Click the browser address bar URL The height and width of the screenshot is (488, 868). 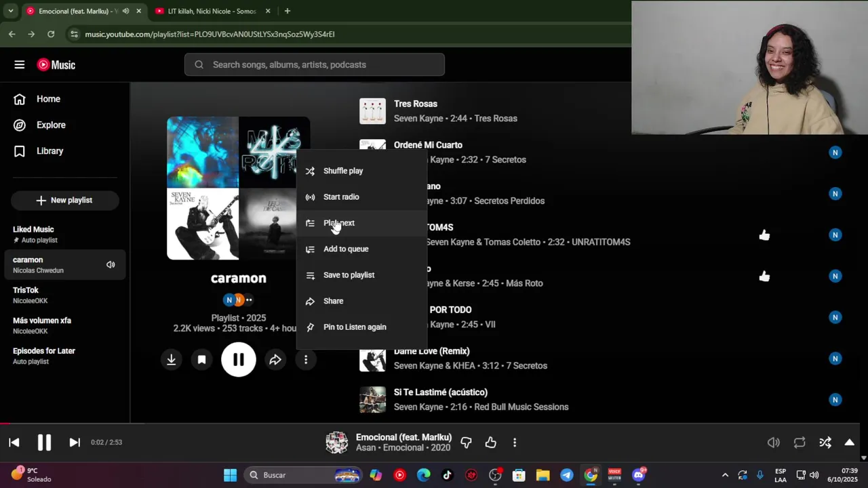point(210,34)
